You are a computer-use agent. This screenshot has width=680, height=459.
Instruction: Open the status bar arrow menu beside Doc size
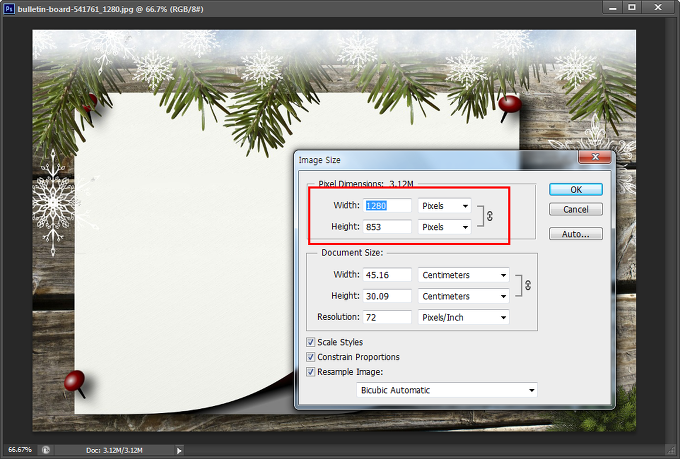click(x=179, y=451)
